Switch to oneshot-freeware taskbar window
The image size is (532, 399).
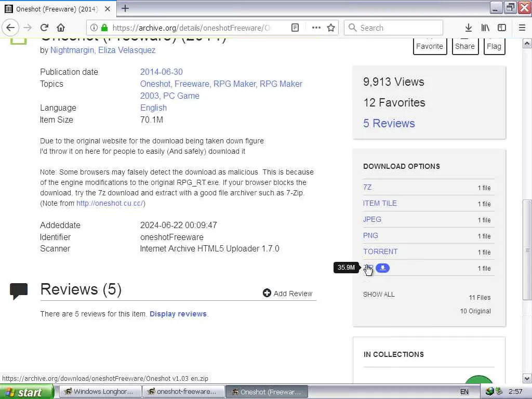click(183, 392)
